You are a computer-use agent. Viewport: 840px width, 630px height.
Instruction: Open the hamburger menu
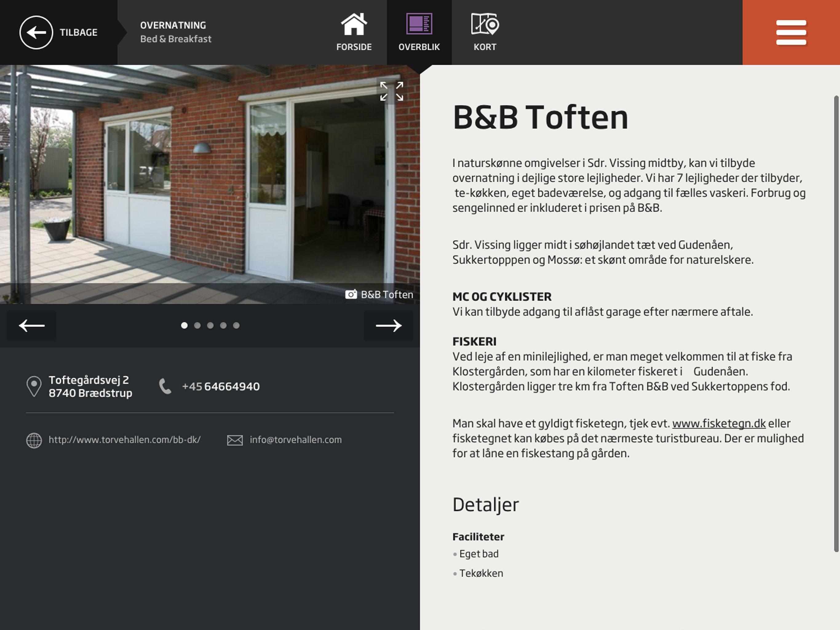tap(791, 32)
